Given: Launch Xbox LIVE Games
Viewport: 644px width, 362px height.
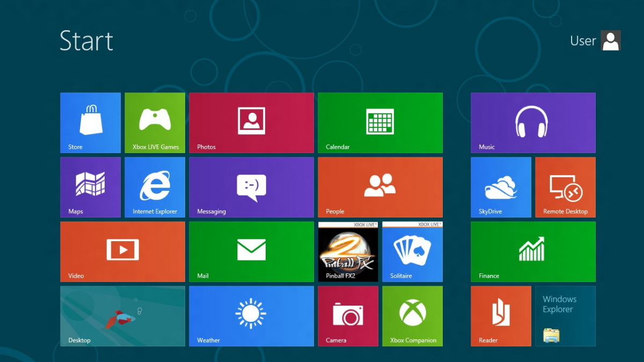Looking at the screenshot, I should tap(155, 122).
